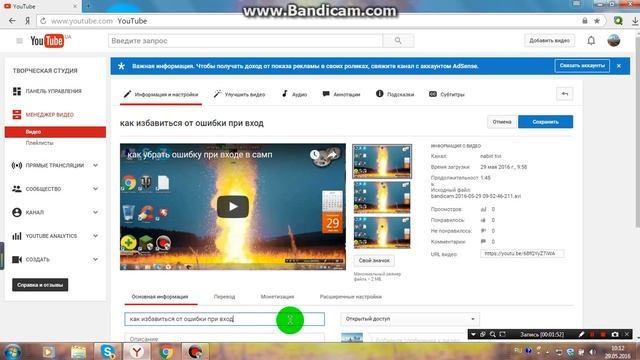Open the account avatar menu

(x=613, y=40)
